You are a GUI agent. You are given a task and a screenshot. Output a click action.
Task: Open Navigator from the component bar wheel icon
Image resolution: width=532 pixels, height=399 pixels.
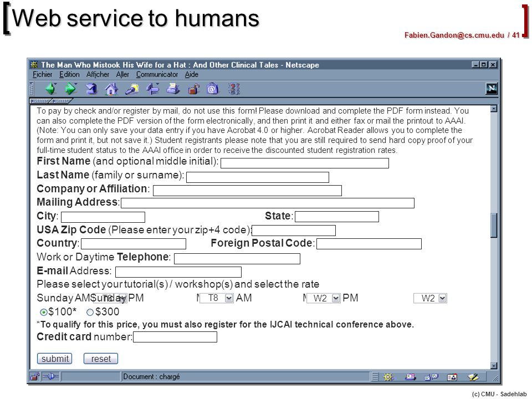click(388, 377)
